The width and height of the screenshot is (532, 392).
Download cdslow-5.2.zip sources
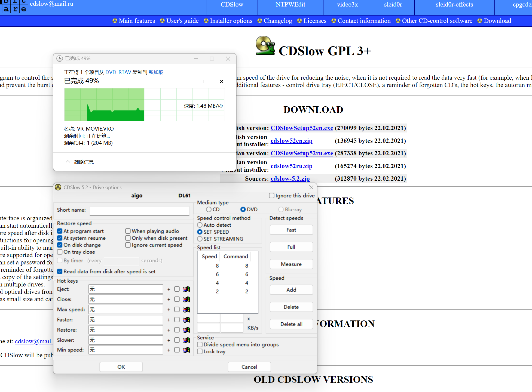(x=290, y=179)
